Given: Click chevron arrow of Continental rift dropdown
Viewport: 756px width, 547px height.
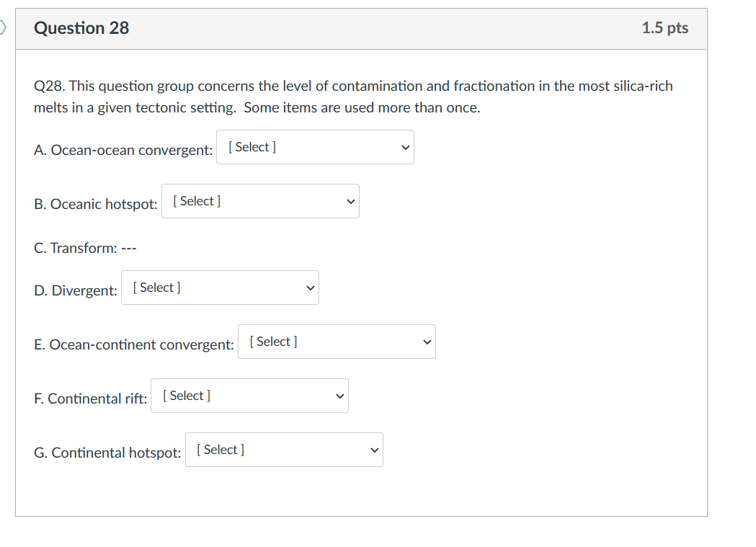Looking at the screenshot, I should click(339, 396).
